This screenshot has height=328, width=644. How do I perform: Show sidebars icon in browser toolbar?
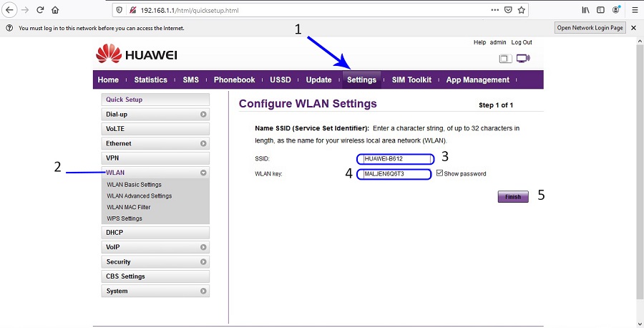(600, 10)
